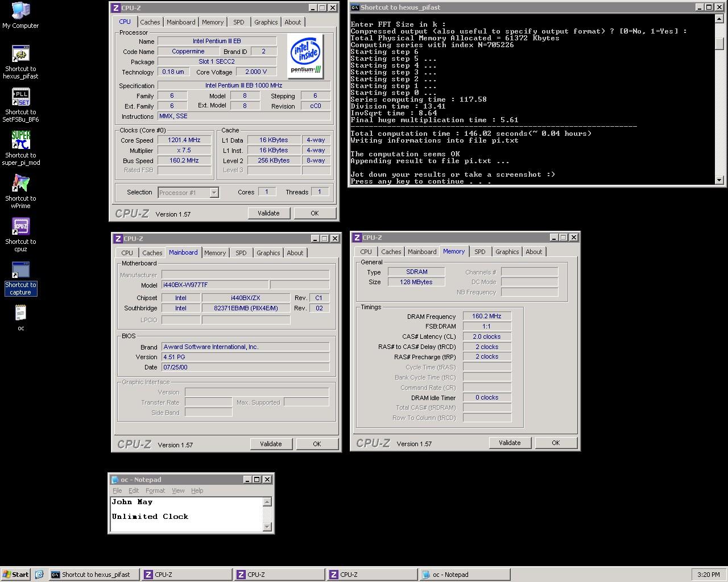Viewport: 728px width, 582px height.
Task: Select the Shortcut to hexus_pifast desktop icon
Action: (x=20, y=63)
